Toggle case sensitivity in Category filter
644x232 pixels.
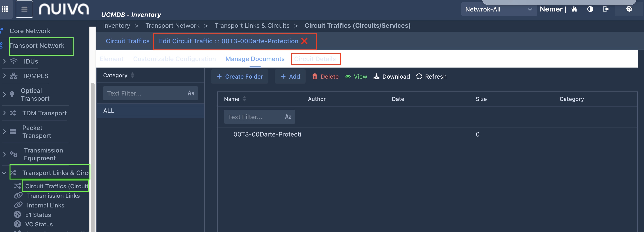point(191,93)
